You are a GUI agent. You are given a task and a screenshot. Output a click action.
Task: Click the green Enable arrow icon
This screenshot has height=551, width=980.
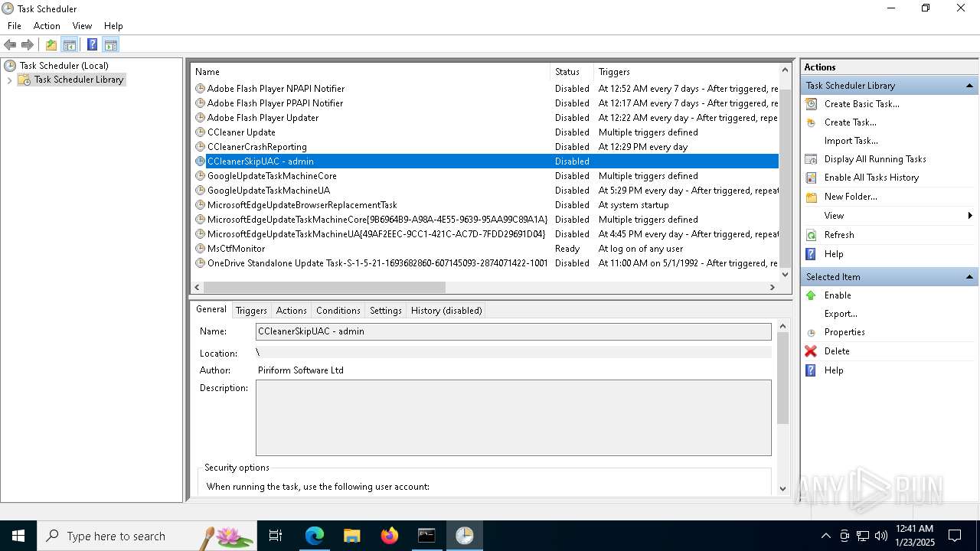(x=812, y=295)
